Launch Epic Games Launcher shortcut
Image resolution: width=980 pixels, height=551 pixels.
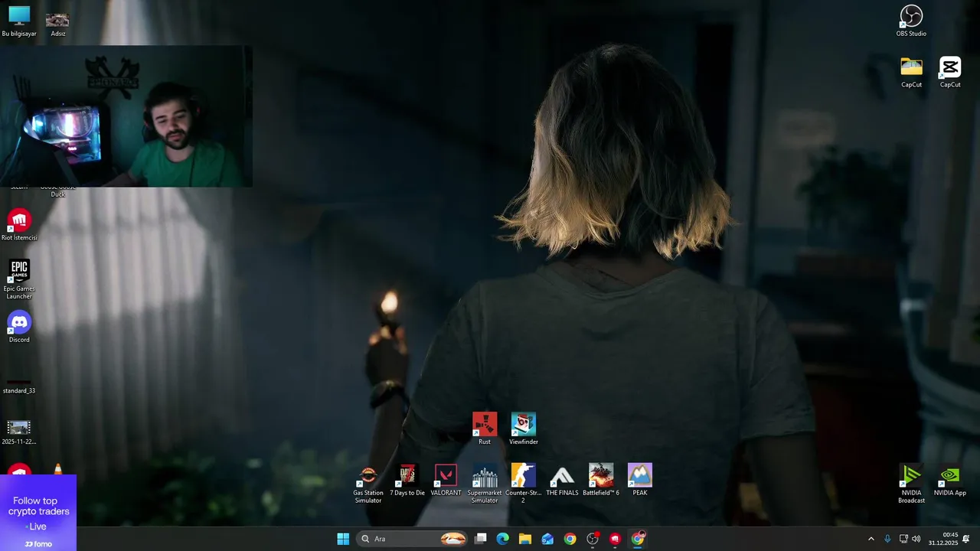click(19, 279)
